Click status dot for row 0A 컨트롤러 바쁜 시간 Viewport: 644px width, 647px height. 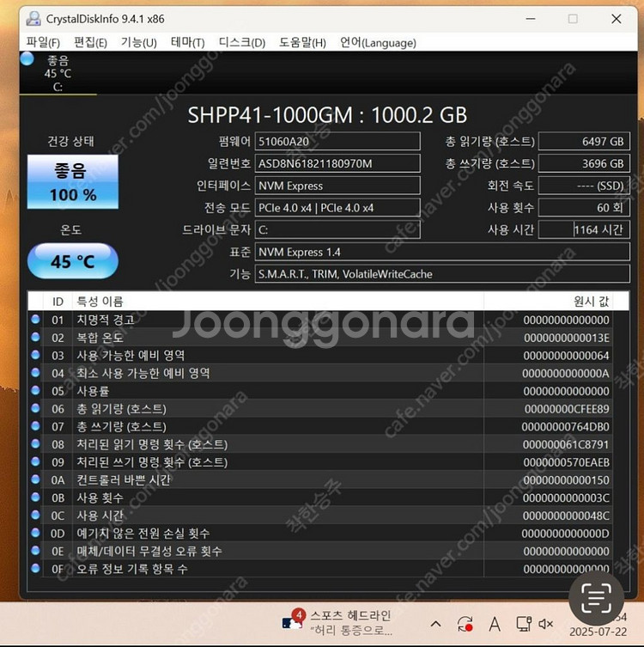[x=35, y=479]
